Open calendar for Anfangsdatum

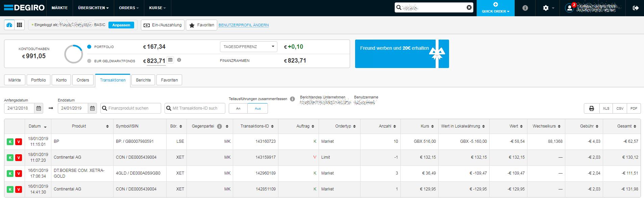point(39,108)
